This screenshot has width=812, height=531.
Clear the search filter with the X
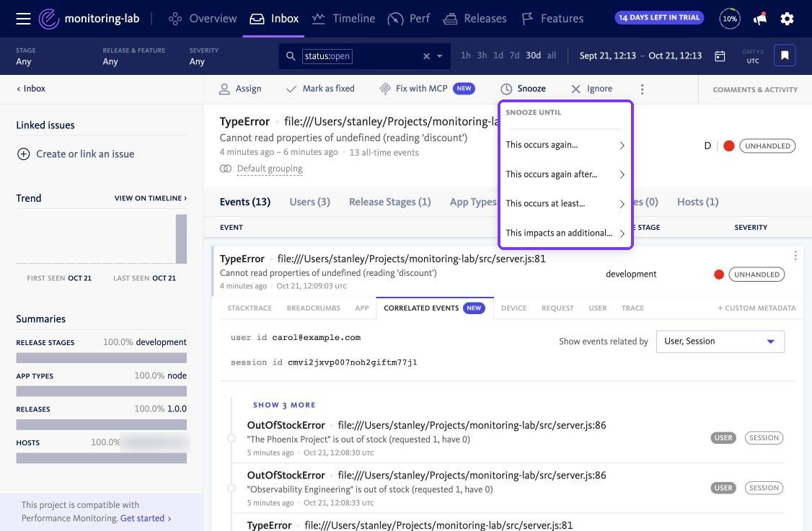pyautogui.click(x=426, y=56)
